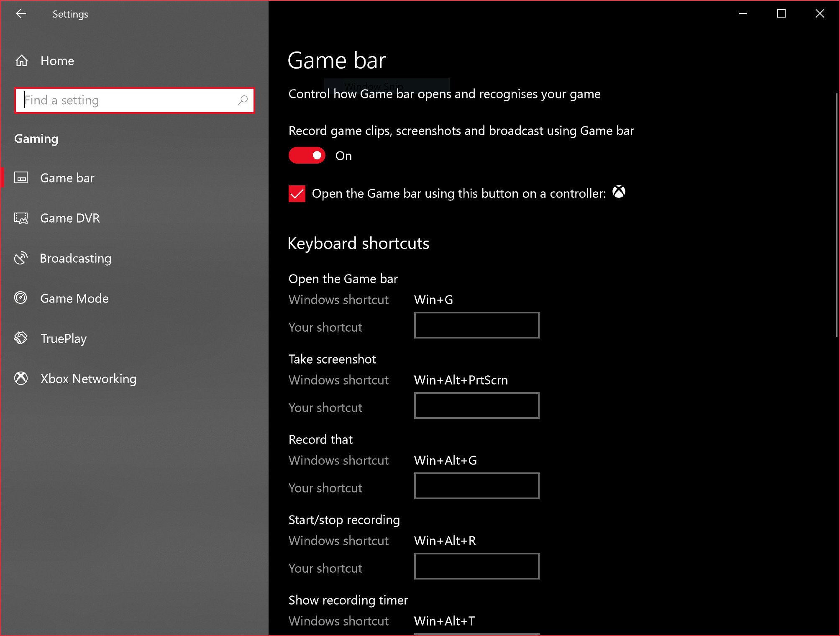Uncheck opening Game bar with controller button
840x636 pixels.
click(297, 193)
